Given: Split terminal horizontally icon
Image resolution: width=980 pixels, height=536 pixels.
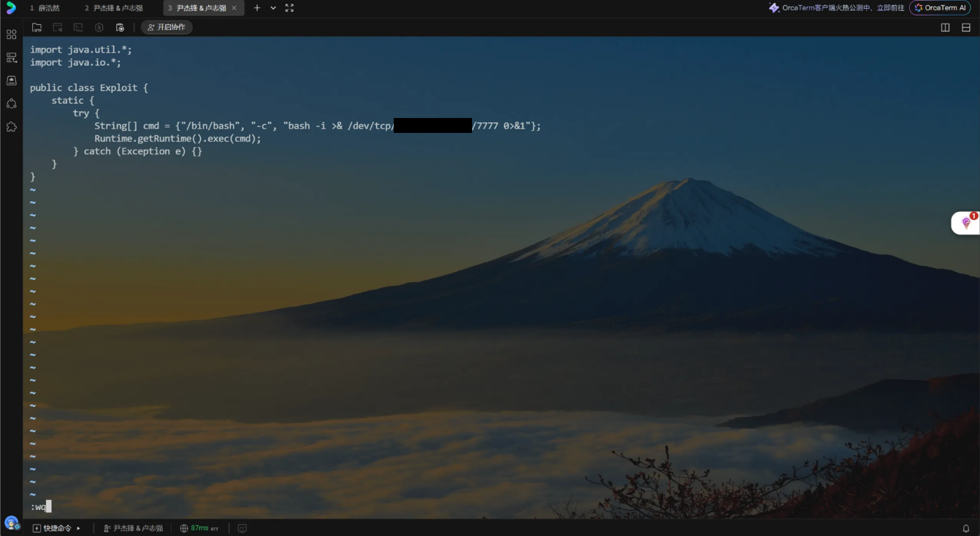Looking at the screenshot, I should tap(966, 27).
